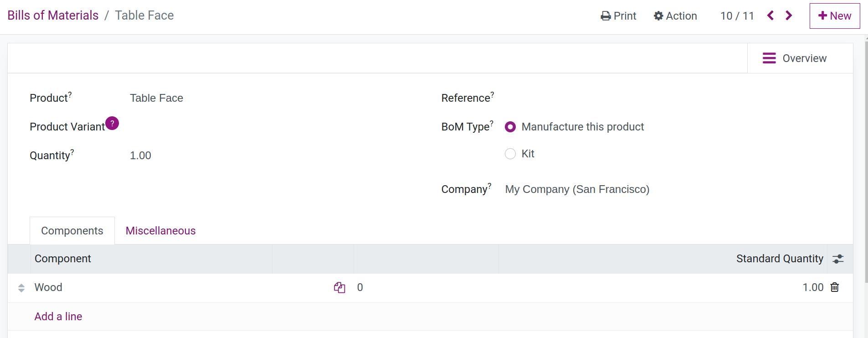Select Manufacture this product radio
Screen dimensions: 868x338
[510, 127]
